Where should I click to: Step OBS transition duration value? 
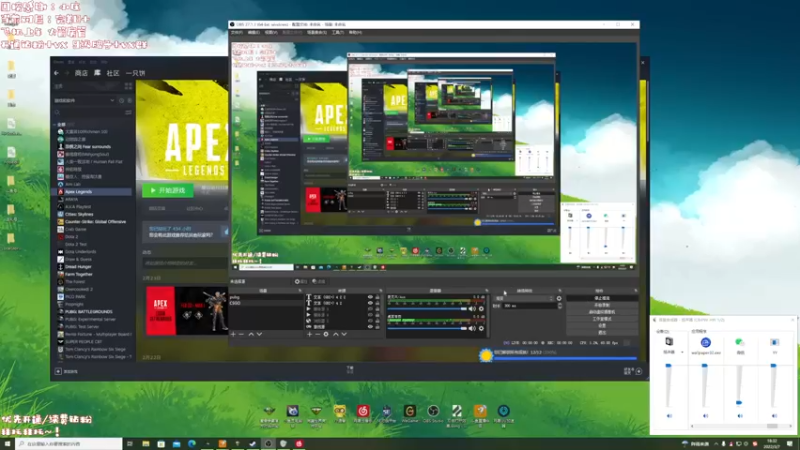pyautogui.click(x=560, y=306)
